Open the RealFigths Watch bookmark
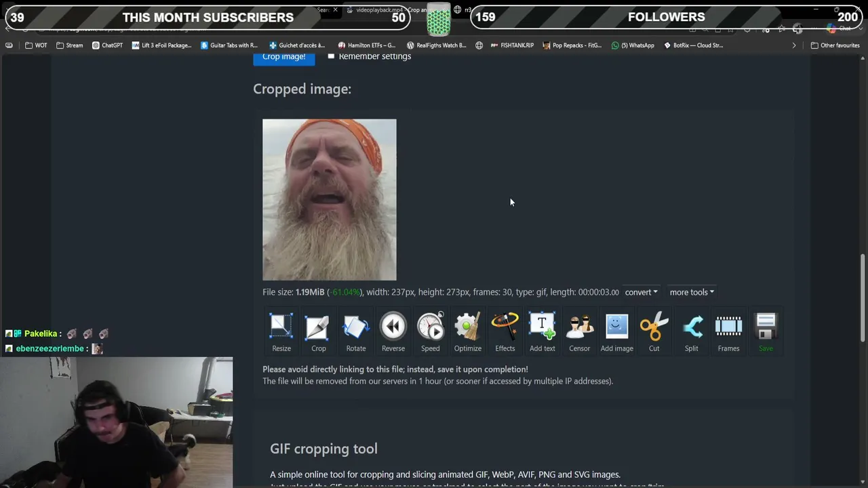The image size is (868, 488). tap(437, 45)
